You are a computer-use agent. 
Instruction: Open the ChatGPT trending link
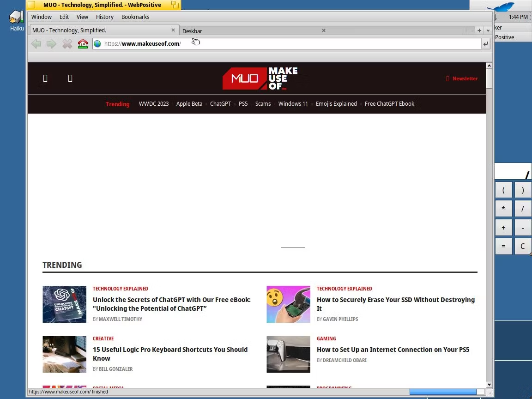(221, 104)
